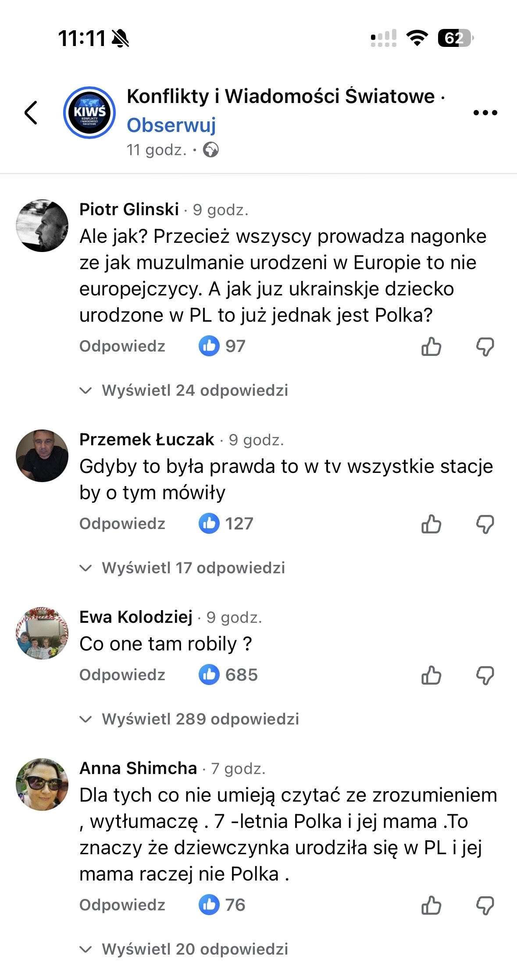Dislike Piotr Glinski's comment
Viewport: 517px width, 980px height.
click(485, 346)
